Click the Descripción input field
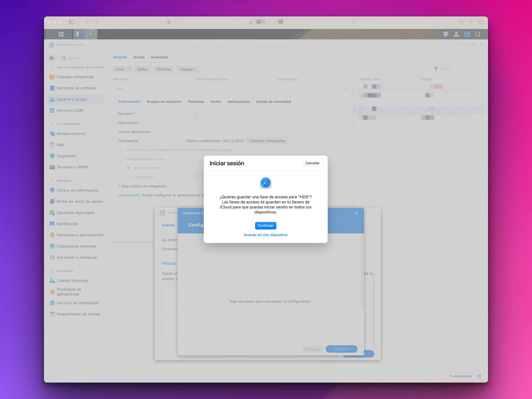Viewport: 532px width, 399px height. point(215,123)
